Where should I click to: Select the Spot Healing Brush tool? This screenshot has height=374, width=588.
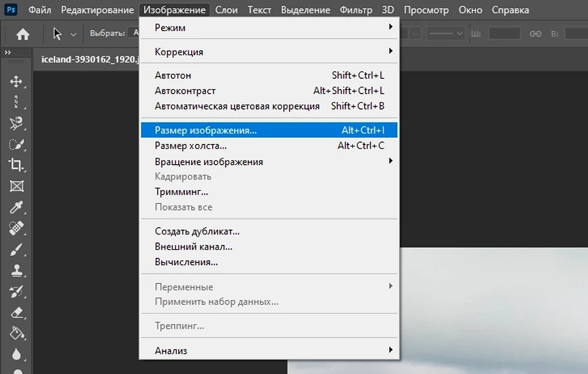17,228
